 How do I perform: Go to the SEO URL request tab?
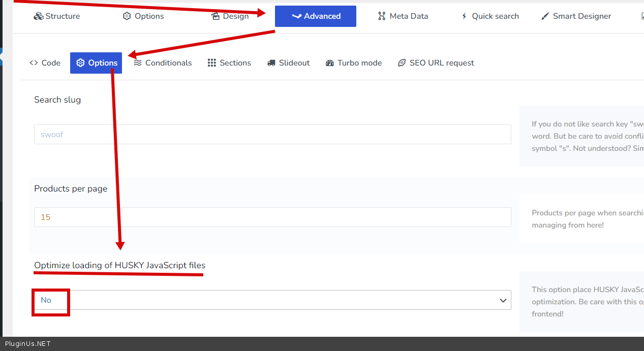436,63
